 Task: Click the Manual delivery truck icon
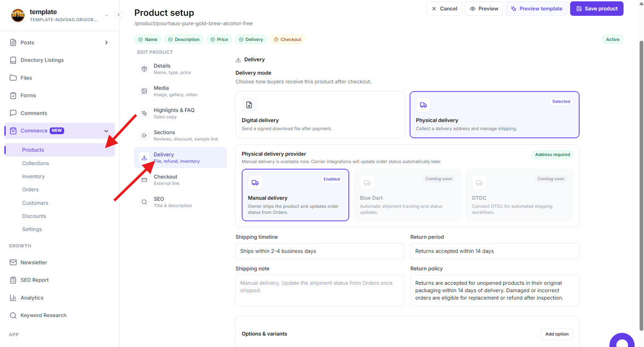255,182
